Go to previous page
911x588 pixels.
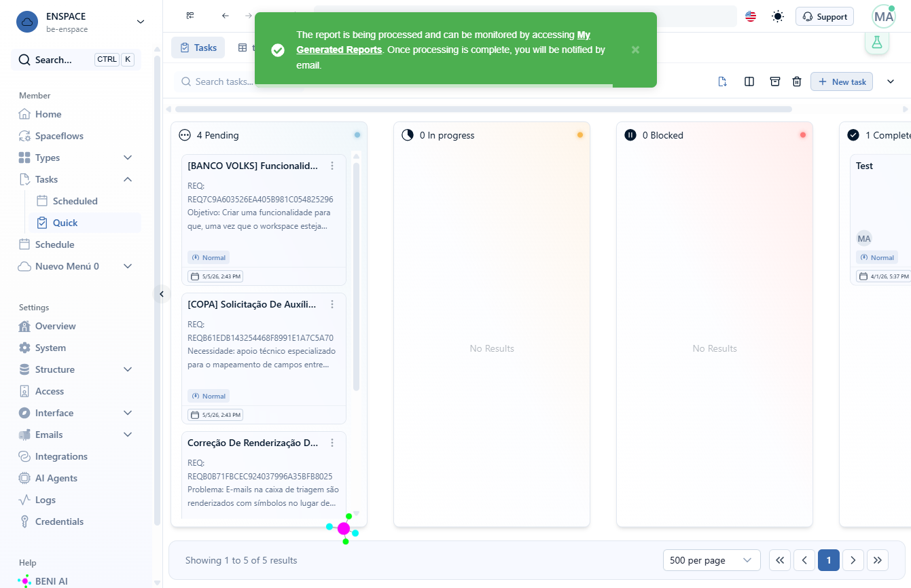pyautogui.click(x=804, y=560)
